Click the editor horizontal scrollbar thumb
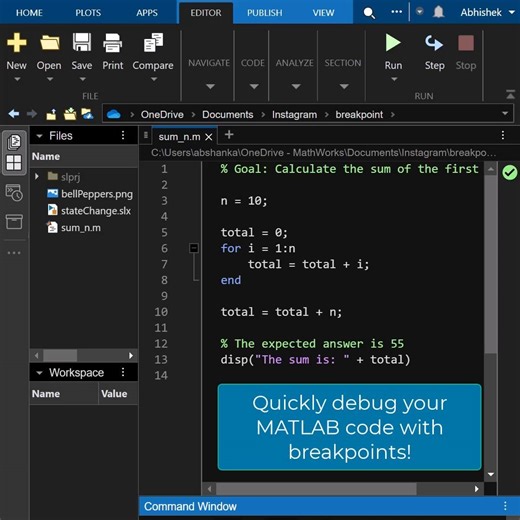Viewport: 520px width, 520px height. [x=316, y=489]
